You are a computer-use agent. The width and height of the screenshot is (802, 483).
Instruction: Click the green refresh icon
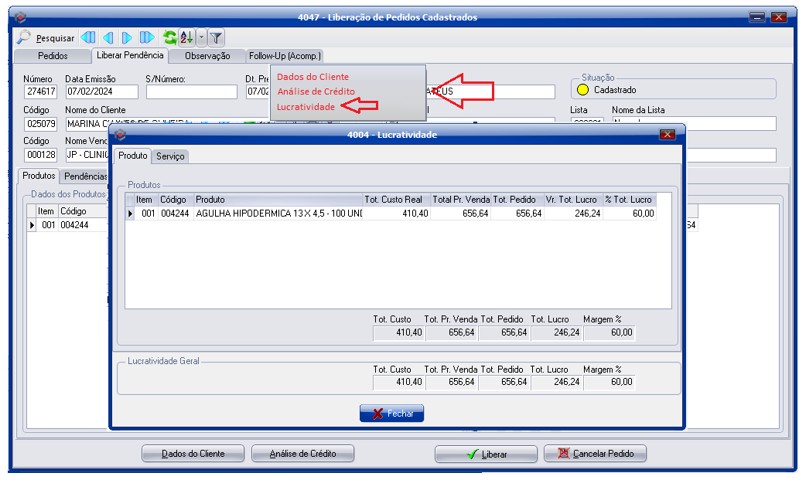click(x=170, y=38)
